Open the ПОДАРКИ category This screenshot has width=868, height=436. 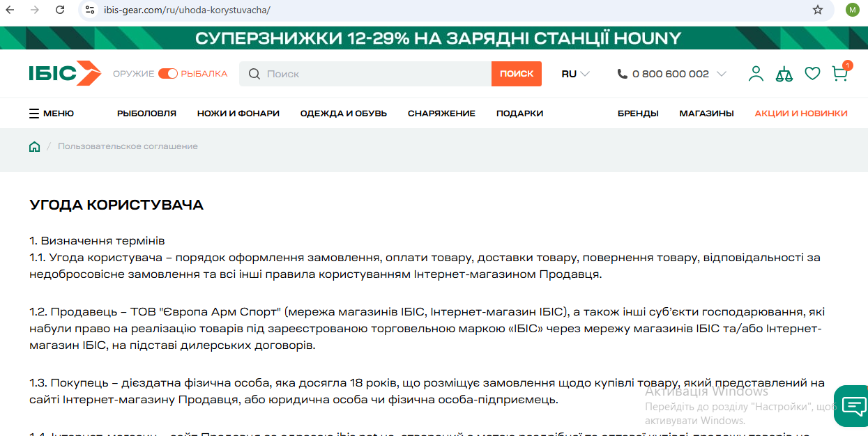tap(519, 114)
